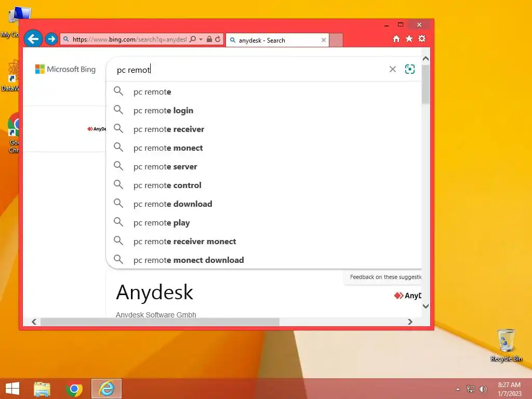
Task: Open the address bar autocomplete dropdown arrow
Action: point(201,39)
